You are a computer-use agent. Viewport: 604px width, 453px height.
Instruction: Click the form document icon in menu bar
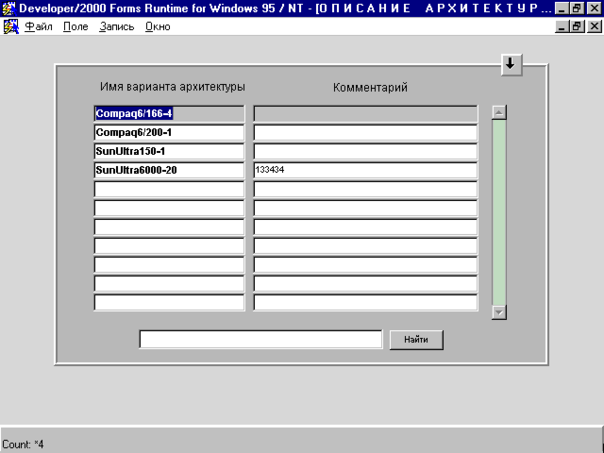point(11,27)
